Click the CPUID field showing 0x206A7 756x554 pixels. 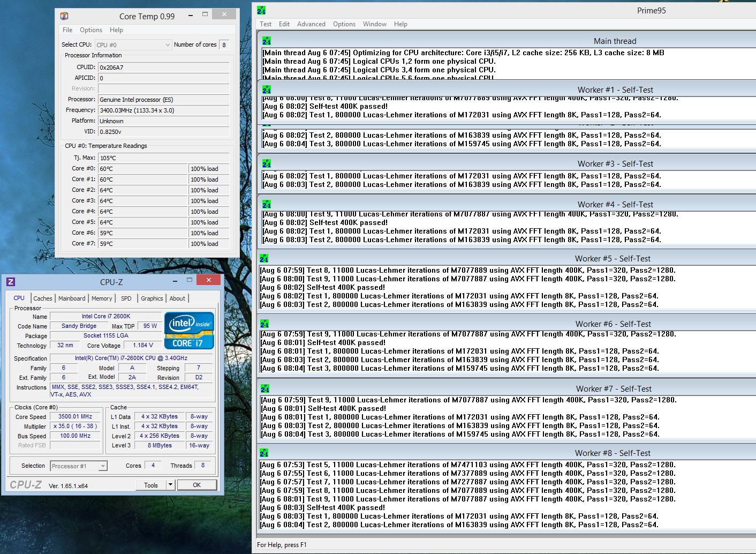tap(163, 68)
